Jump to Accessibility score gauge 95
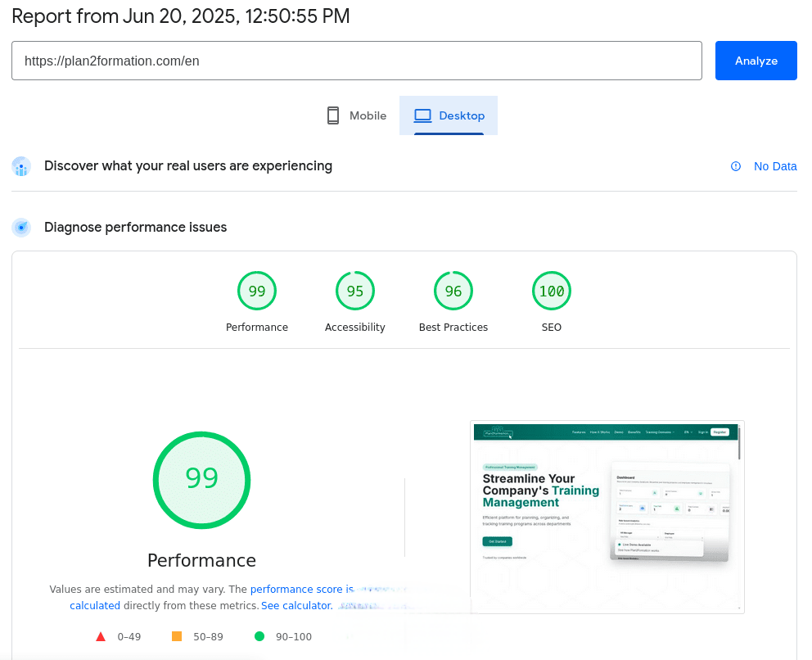The height and width of the screenshot is (660, 812). [x=355, y=292]
